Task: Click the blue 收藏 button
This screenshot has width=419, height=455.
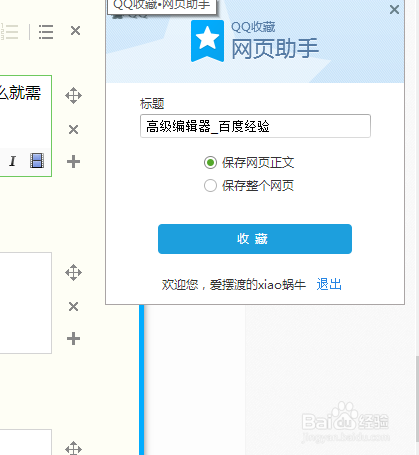Action: pos(255,239)
